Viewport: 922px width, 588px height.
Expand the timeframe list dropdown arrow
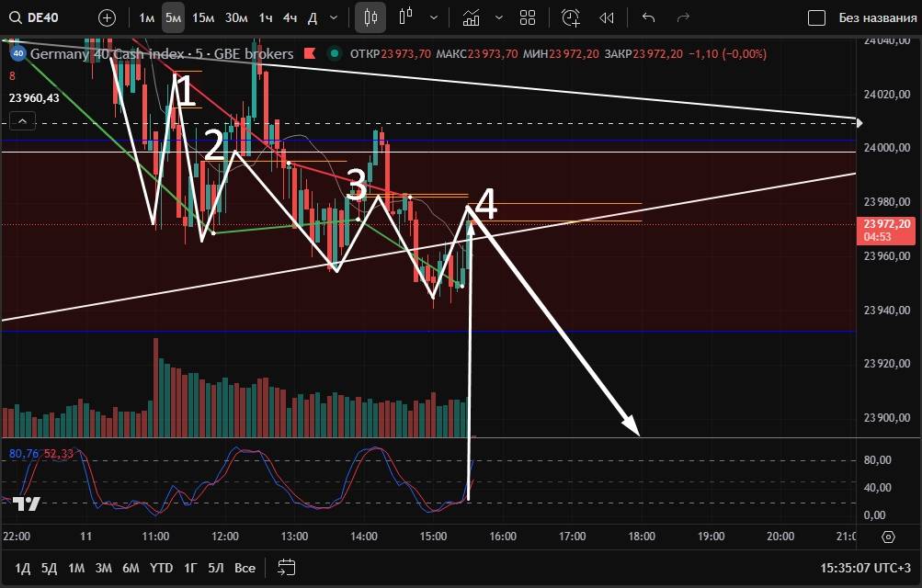coord(334,17)
